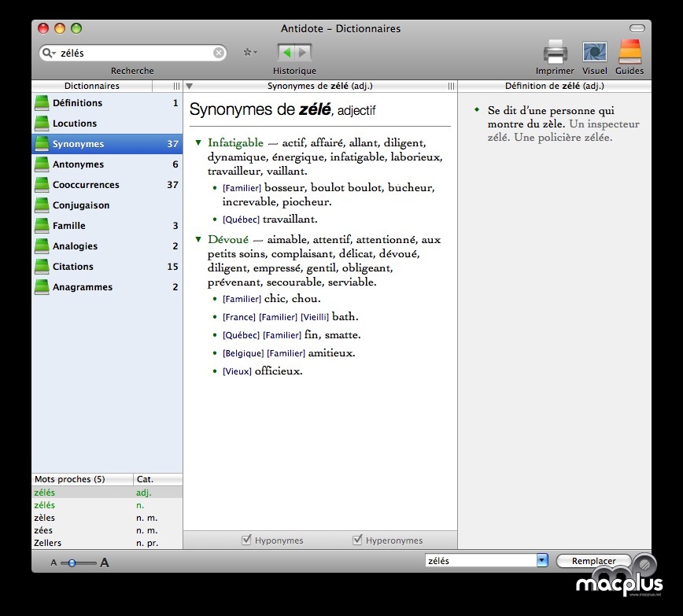The image size is (683, 616).
Task: Click the Conjugaison dictionary book icon
Action: tap(42, 205)
